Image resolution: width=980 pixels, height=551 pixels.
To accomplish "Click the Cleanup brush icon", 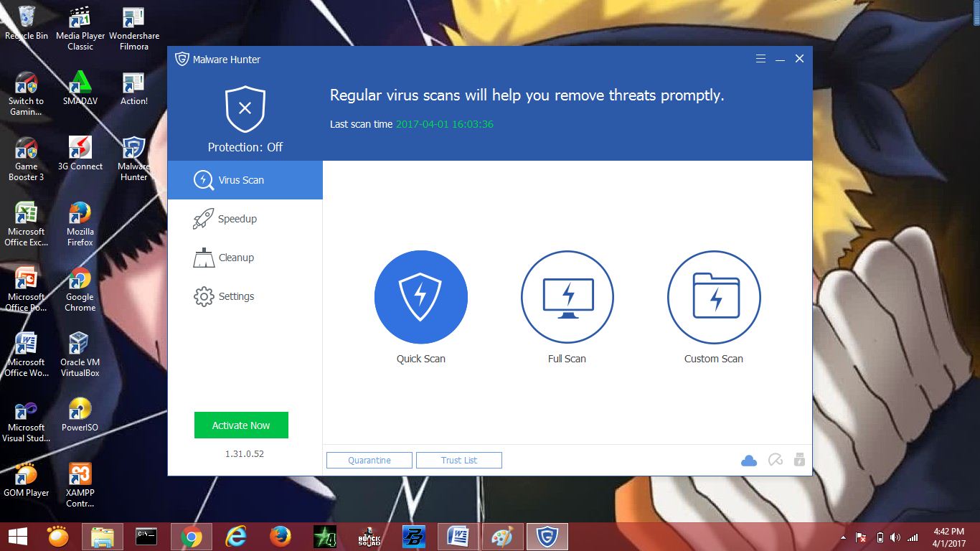I will click(x=203, y=257).
